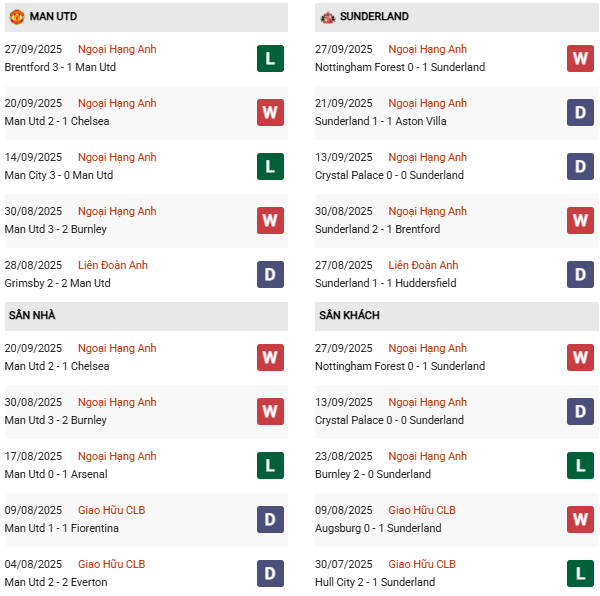Click the D badge for Sunderland 1-1 Aston Villa
This screenshot has width=600, height=596.
point(580,112)
